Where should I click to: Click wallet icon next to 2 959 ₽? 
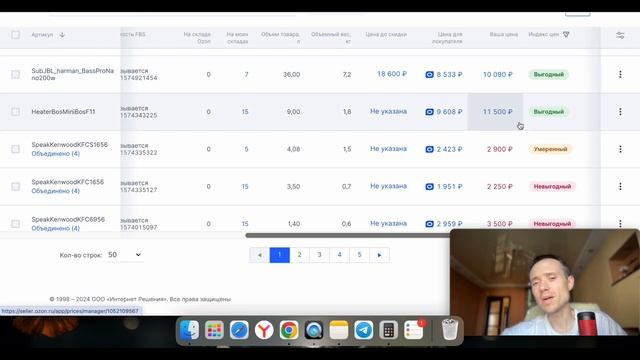[x=429, y=224]
